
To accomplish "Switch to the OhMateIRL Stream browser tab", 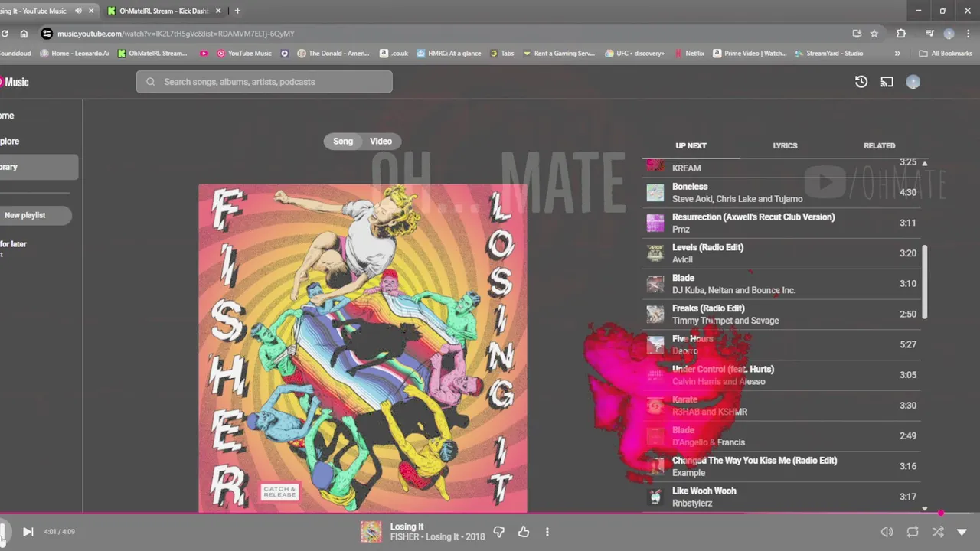I will [164, 11].
